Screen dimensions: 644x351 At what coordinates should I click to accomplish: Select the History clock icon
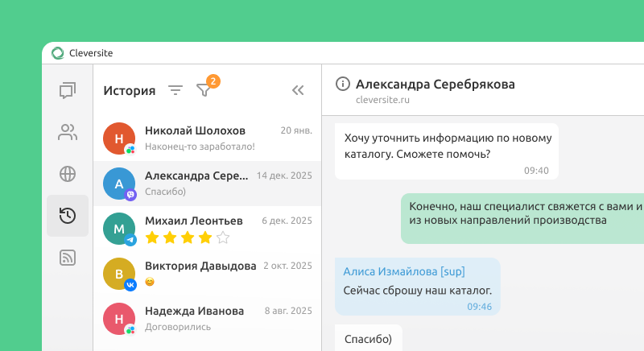pyautogui.click(x=68, y=216)
